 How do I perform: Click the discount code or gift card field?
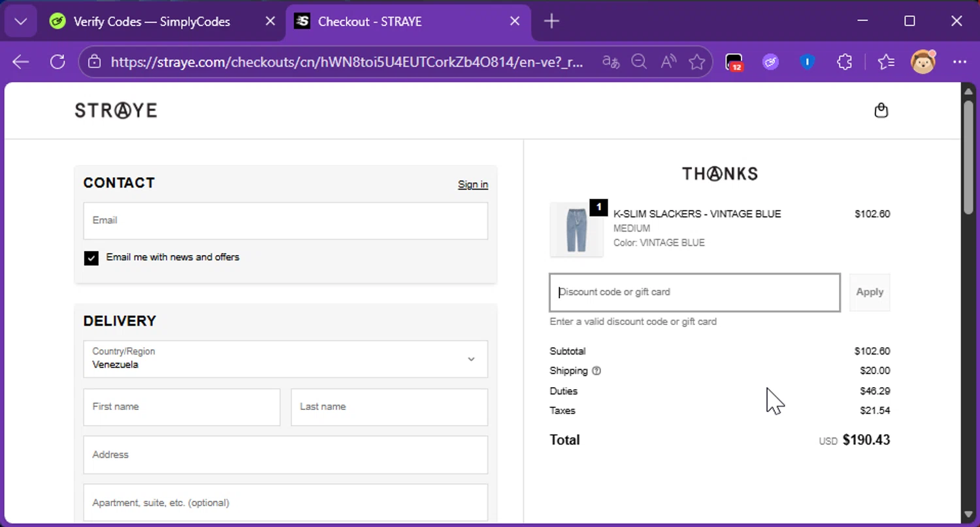pos(694,292)
